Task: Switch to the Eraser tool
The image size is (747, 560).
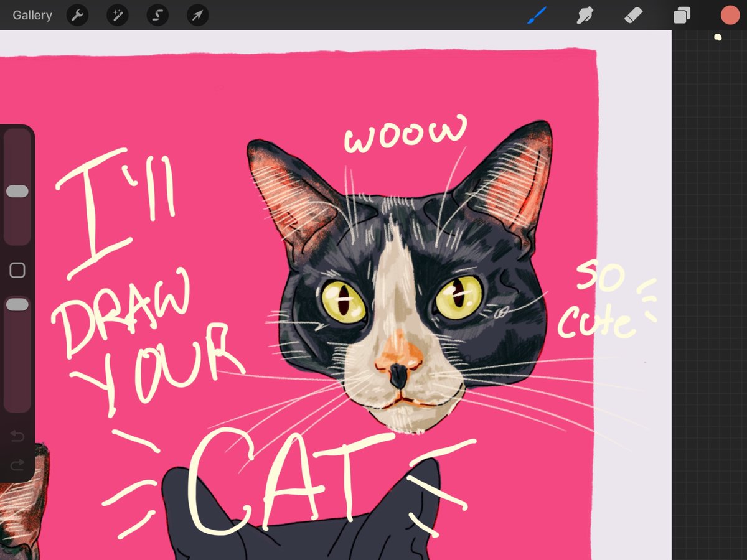Action: point(633,15)
